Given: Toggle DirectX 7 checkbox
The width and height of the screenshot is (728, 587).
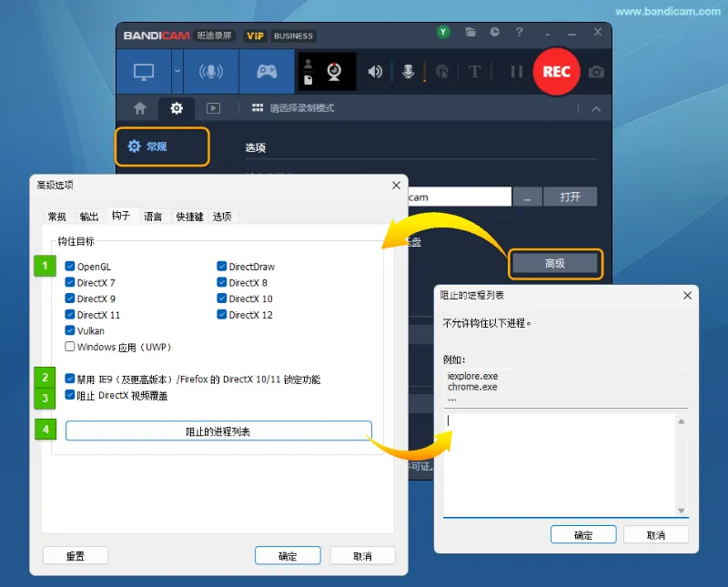Looking at the screenshot, I should pos(70,282).
